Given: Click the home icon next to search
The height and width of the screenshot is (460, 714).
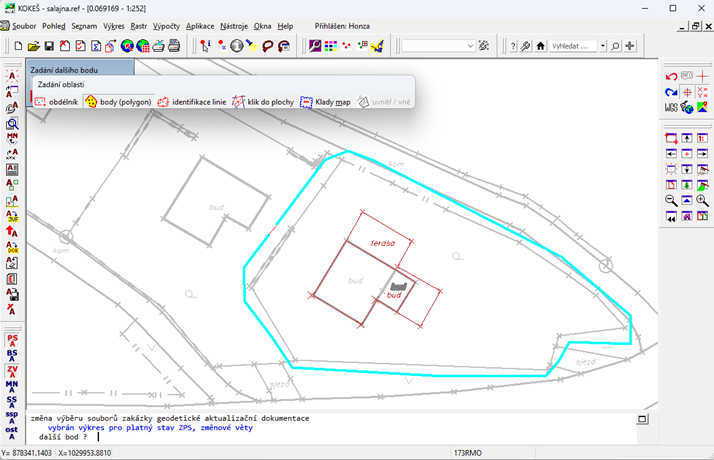Looking at the screenshot, I should (541, 46).
